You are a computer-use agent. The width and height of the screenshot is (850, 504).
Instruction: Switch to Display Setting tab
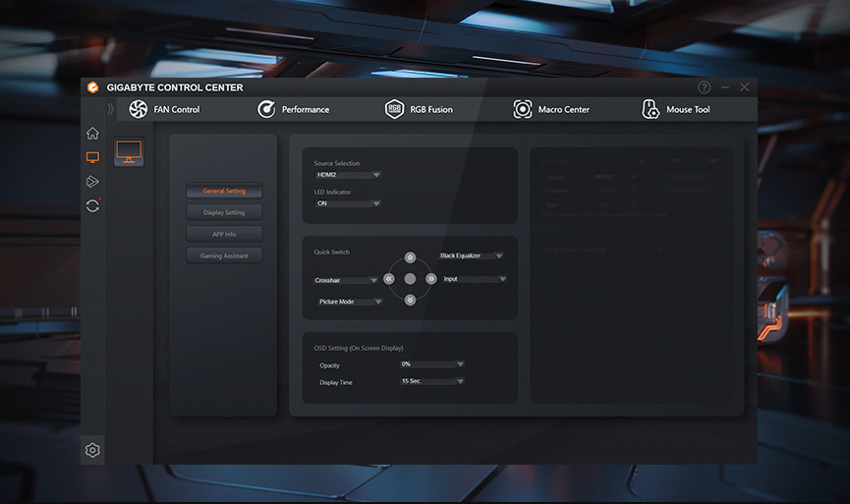(224, 212)
